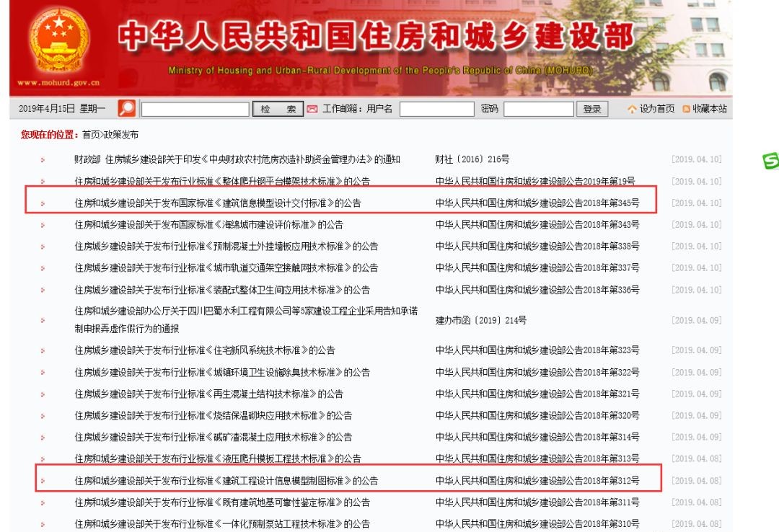Click document number 公告2018年第313号
The height and width of the screenshot is (532, 779).
pos(537,458)
